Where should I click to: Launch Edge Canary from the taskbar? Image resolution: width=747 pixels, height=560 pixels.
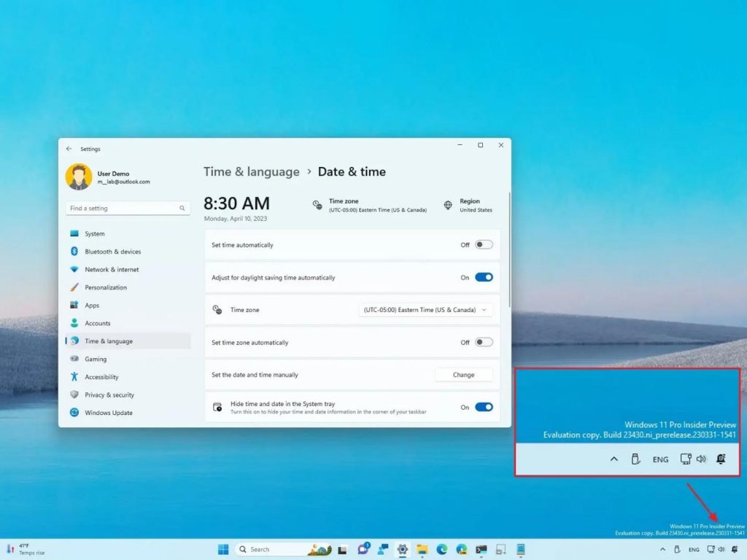462,550
